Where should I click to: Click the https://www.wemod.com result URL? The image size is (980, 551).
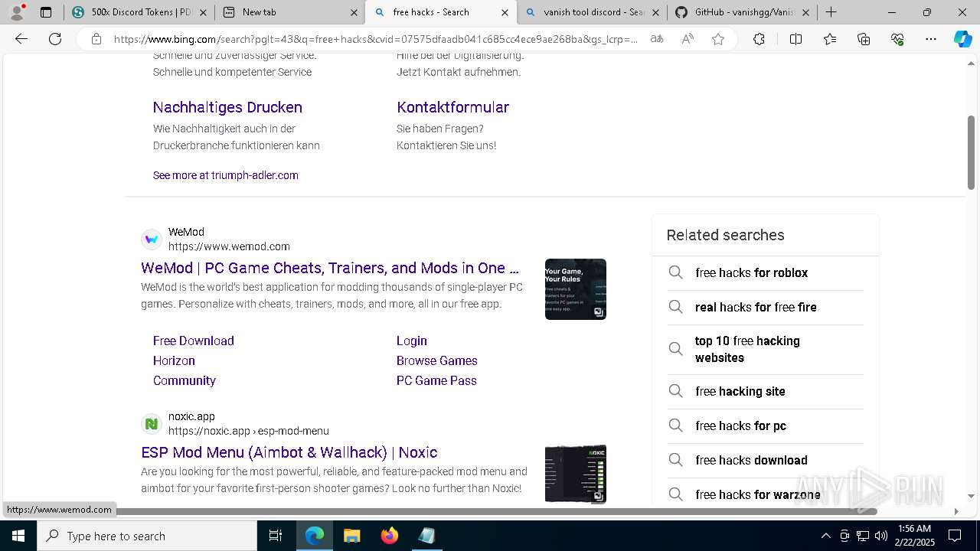click(229, 246)
